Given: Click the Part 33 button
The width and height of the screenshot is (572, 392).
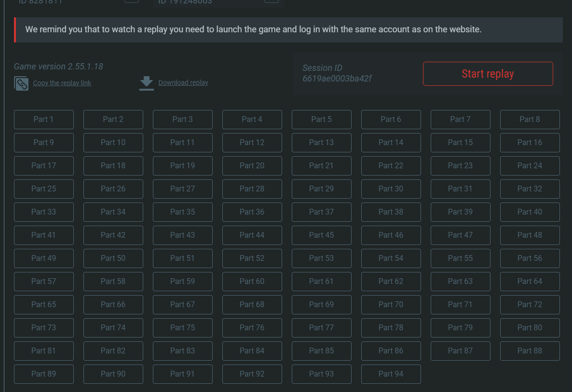Looking at the screenshot, I should point(44,212).
